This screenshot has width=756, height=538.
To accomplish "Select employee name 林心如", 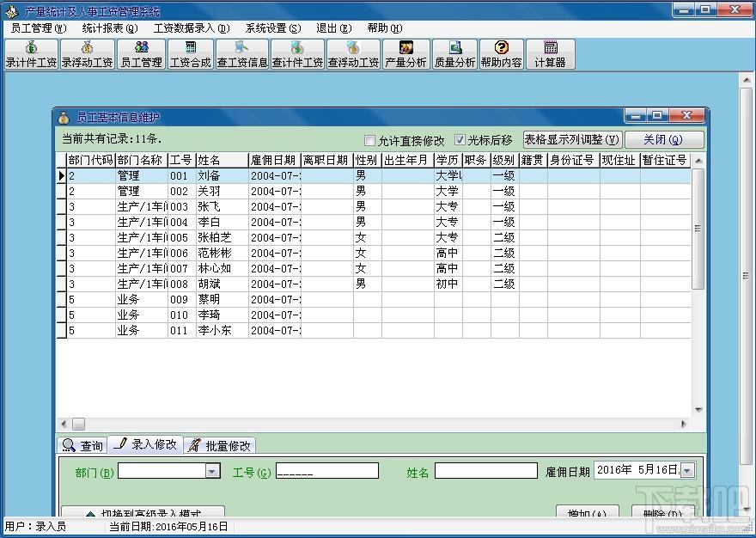I will [215, 268].
